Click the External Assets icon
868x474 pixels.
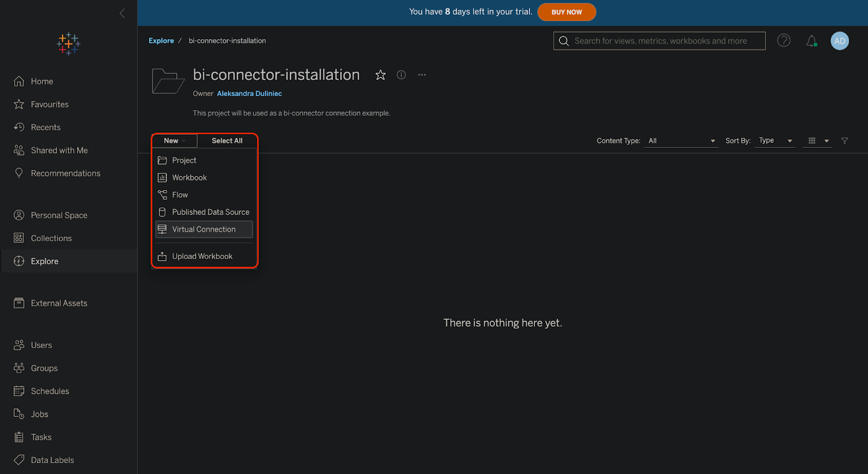[x=19, y=303]
